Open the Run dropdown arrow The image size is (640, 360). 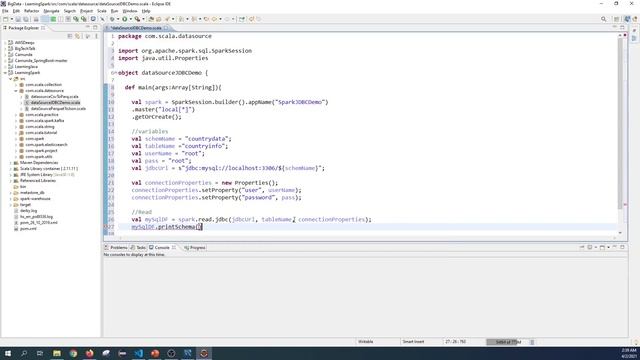131,19
